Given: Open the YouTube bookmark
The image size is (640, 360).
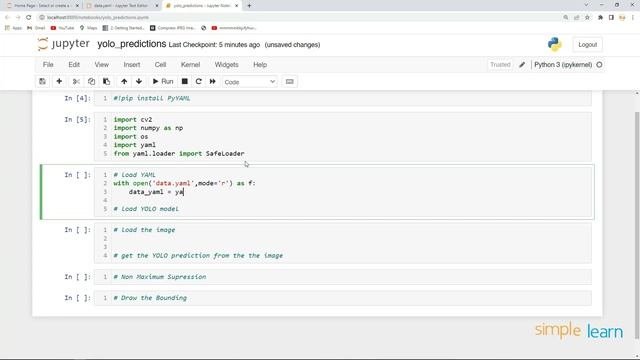Looking at the screenshot, I should 62,28.
